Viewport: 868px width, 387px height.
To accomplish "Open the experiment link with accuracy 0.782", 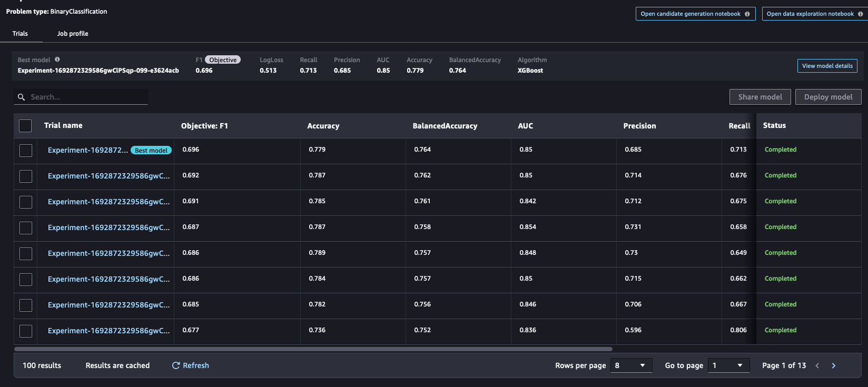I will tap(108, 305).
